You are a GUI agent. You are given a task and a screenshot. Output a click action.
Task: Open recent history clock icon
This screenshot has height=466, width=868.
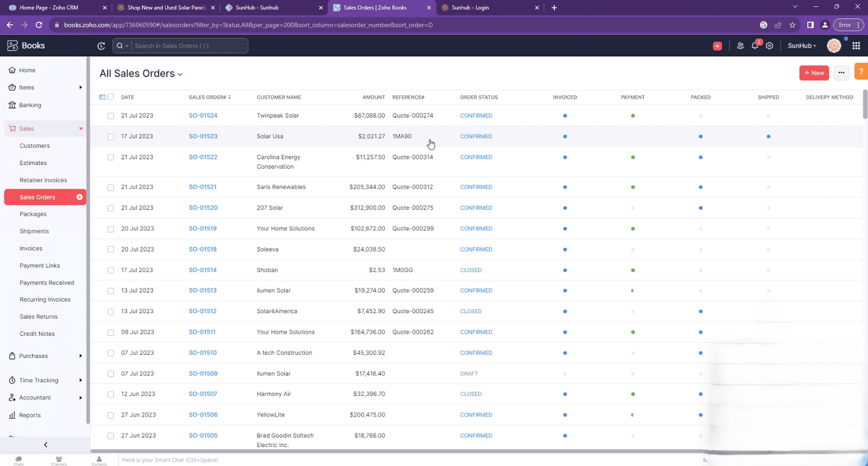(x=101, y=46)
